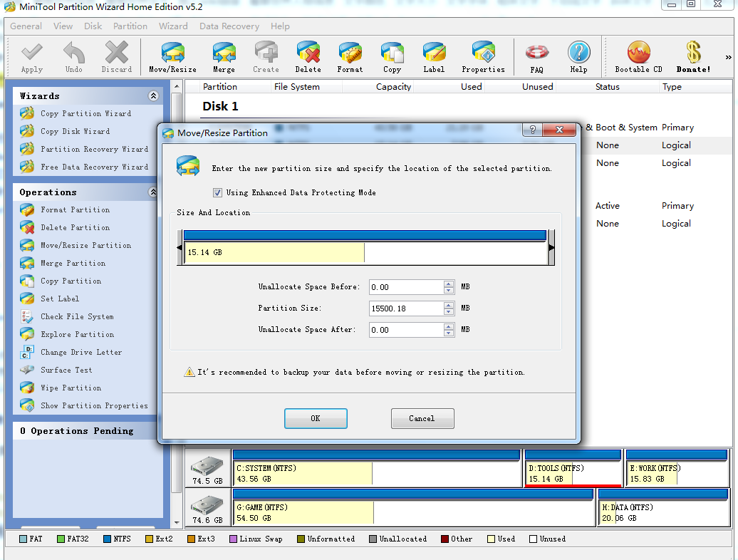Viewport: 738px width, 560px height.
Task: Click the Apply checkmark toolbar icon
Action: click(x=31, y=52)
